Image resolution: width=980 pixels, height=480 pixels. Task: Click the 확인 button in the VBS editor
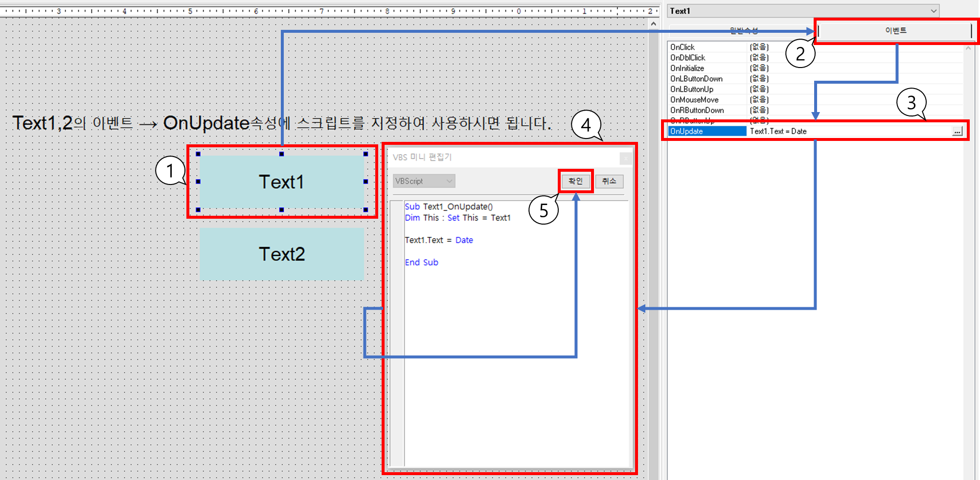pyautogui.click(x=575, y=181)
